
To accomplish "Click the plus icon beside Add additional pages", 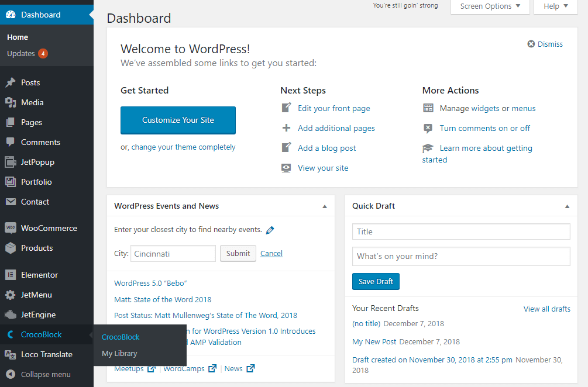I will [286, 128].
